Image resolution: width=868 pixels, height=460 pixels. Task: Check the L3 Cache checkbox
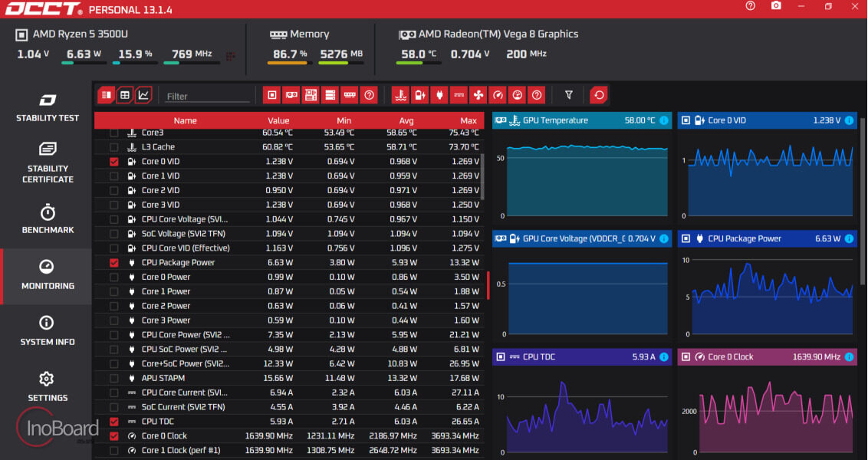[114, 147]
